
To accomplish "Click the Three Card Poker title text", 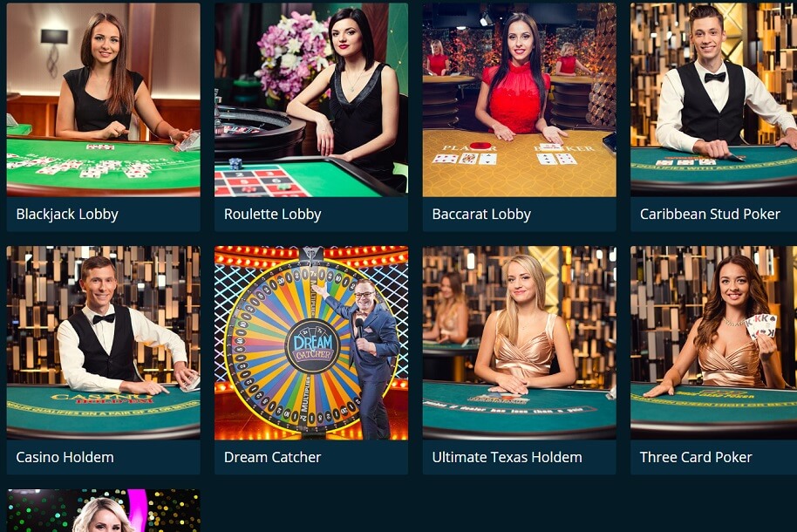I will point(696,457).
